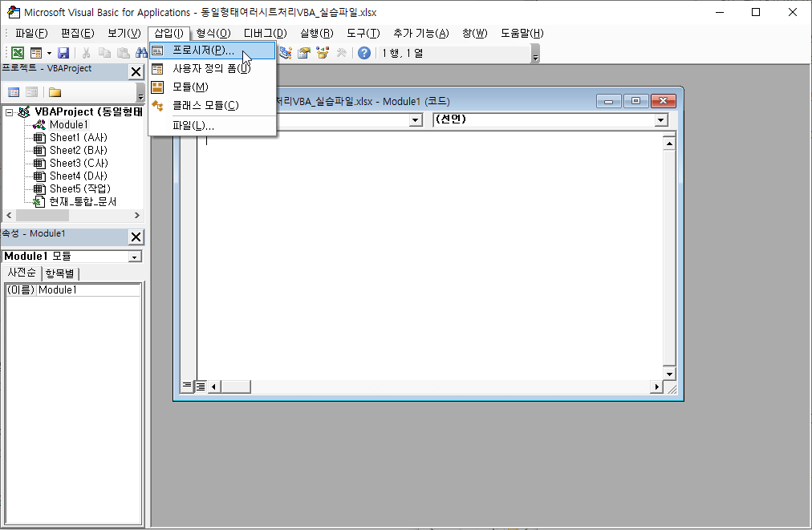
Task: Select Sheet4 (D사) in project tree
Action: pyautogui.click(x=78, y=176)
